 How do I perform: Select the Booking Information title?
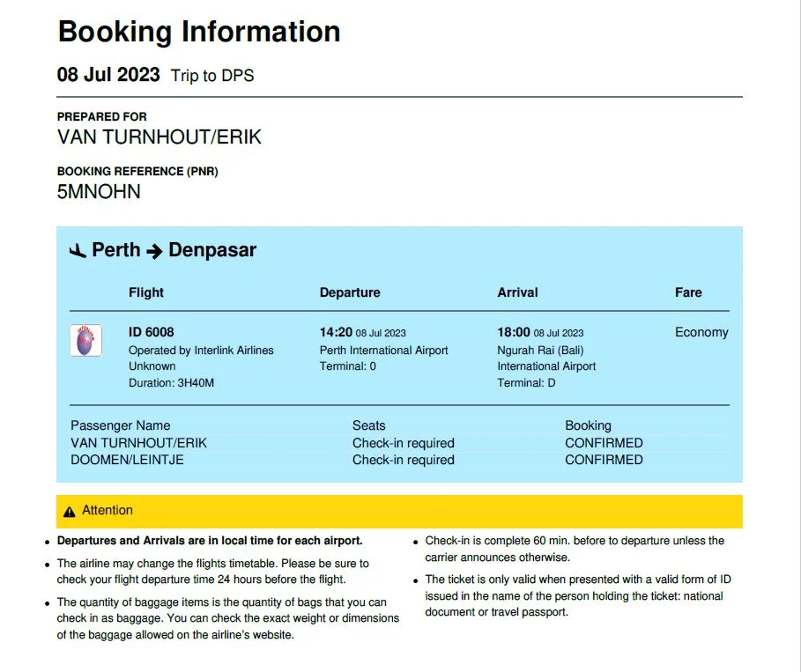[199, 32]
